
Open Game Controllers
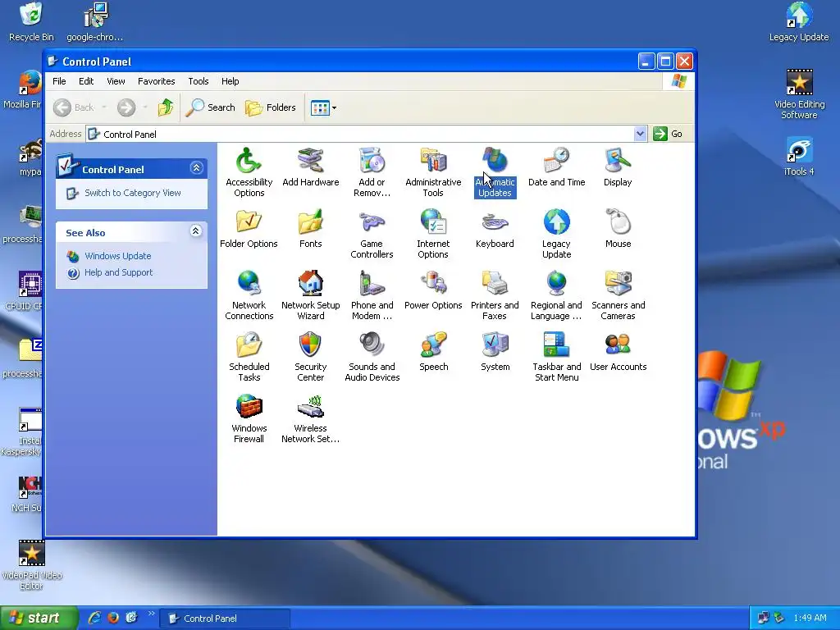point(372,234)
